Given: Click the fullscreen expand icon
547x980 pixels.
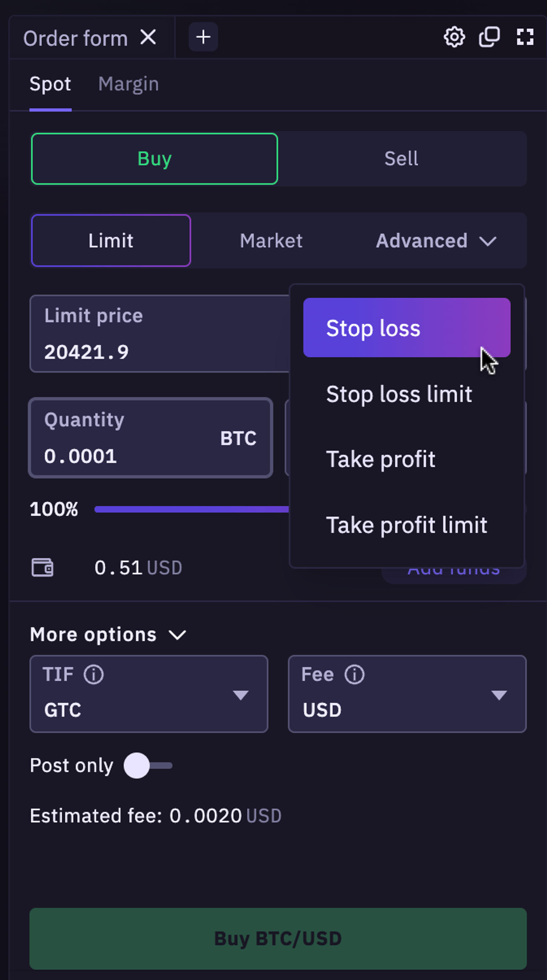Looking at the screenshot, I should click(x=525, y=37).
